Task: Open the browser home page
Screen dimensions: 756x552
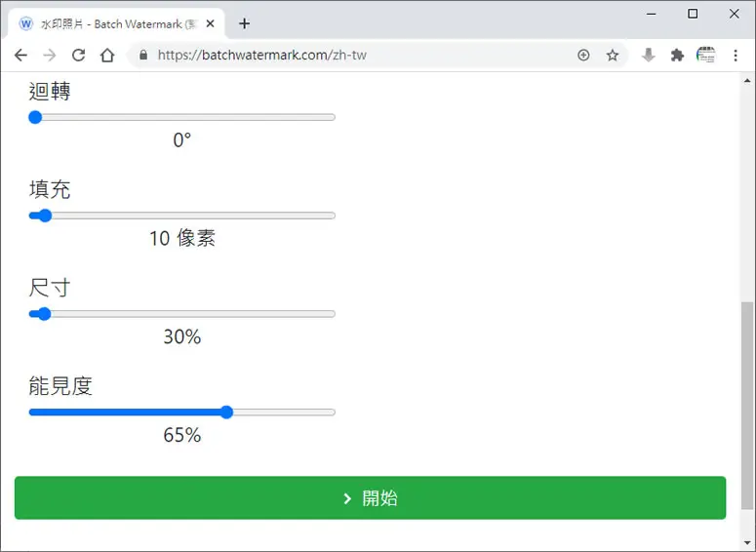Action: (107, 56)
